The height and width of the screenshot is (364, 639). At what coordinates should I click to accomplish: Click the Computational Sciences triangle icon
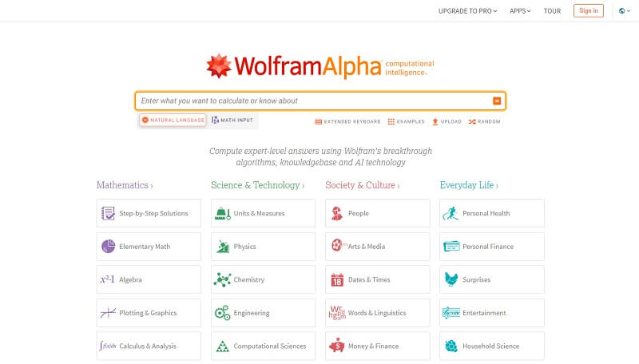pyautogui.click(x=223, y=346)
